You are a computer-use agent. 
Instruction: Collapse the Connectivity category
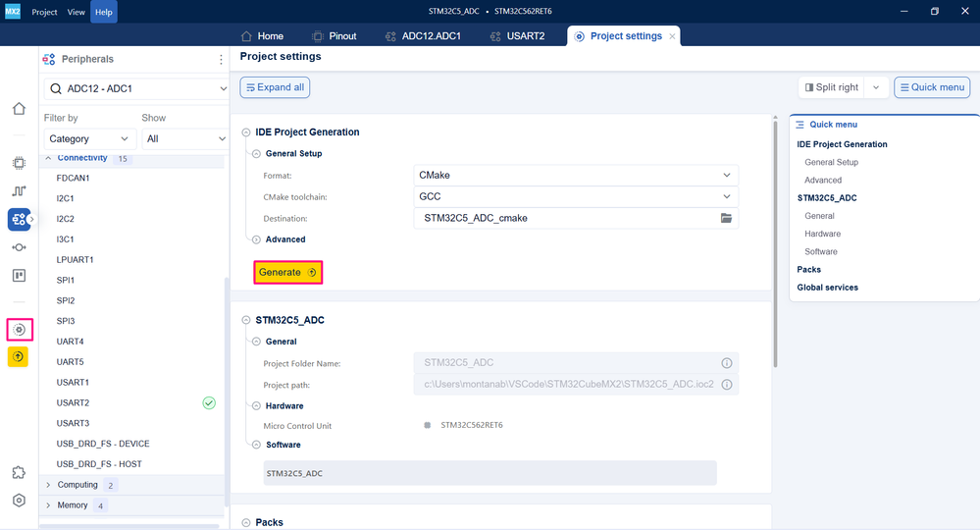[x=48, y=158]
